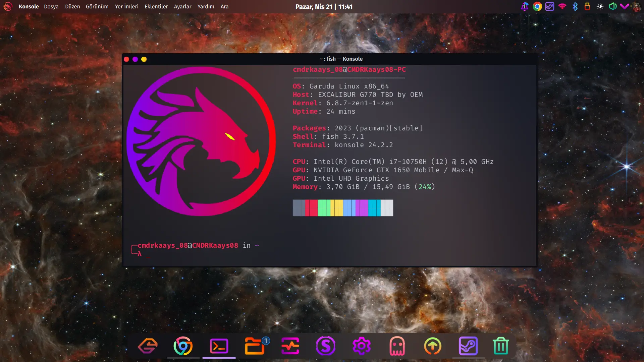Image resolution: width=644 pixels, height=362 pixels.
Task: Click the Shell: fish 3.7.1 line
Action: coord(328,137)
